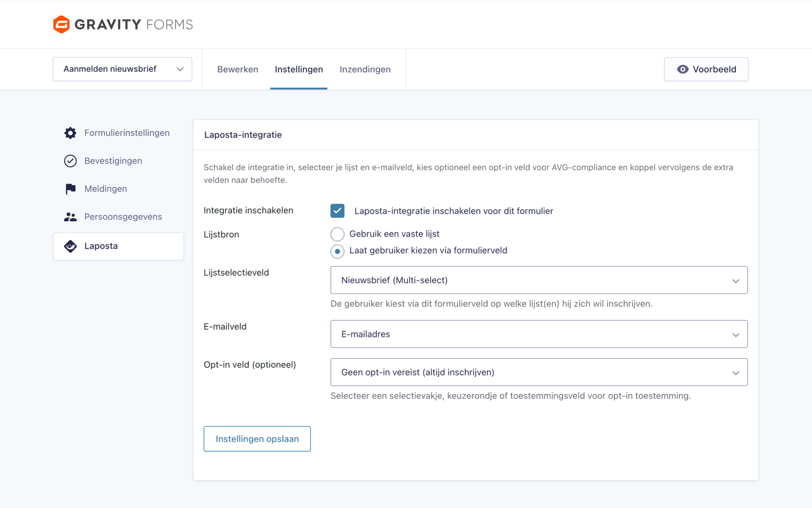Screen dimensions: 812x508
Task: Click the 'De gebruiker kiest via dit formulierveld' help text
Action: 492,304
